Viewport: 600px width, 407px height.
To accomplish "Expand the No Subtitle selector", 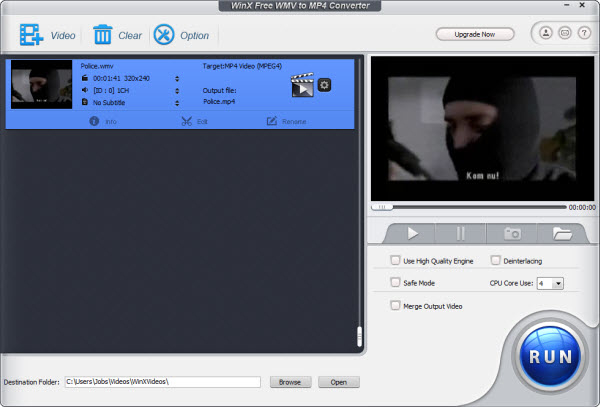I will pyautogui.click(x=177, y=103).
